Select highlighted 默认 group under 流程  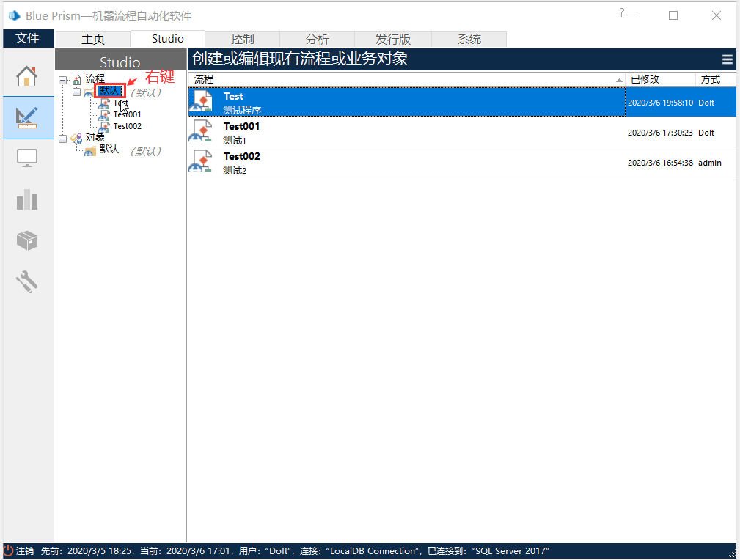pos(109,91)
